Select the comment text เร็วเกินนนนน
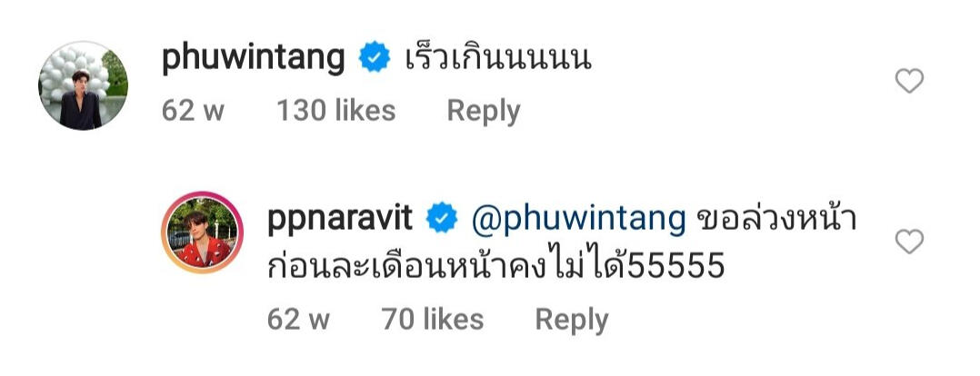Viewport: 980px width, 376px height. point(498,58)
